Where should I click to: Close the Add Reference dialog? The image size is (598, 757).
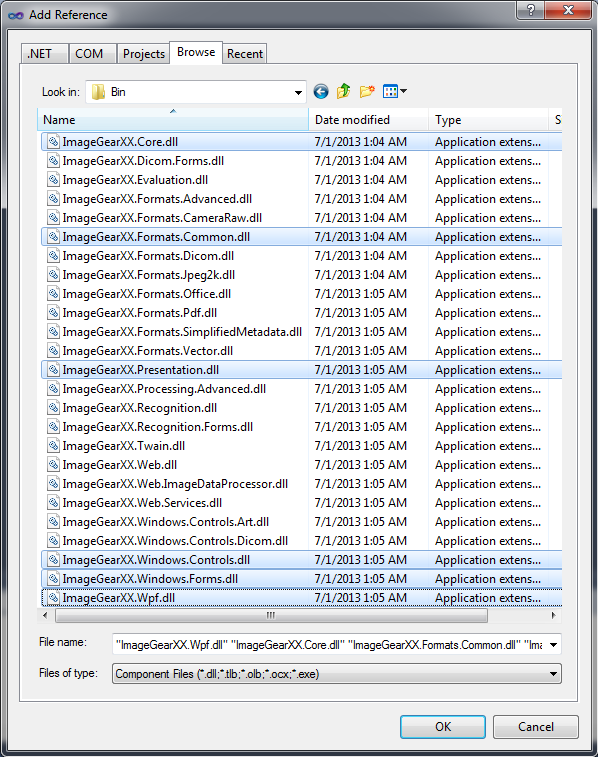tap(568, 10)
